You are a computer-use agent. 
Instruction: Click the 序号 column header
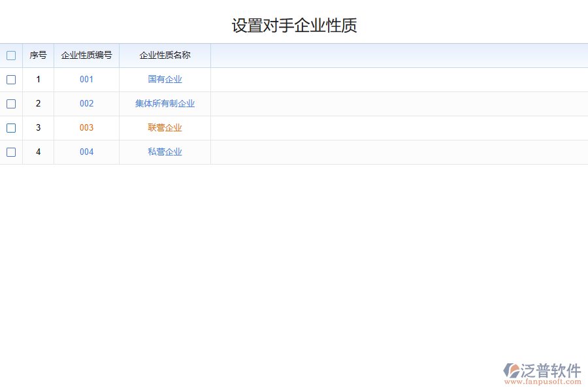tap(38, 56)
